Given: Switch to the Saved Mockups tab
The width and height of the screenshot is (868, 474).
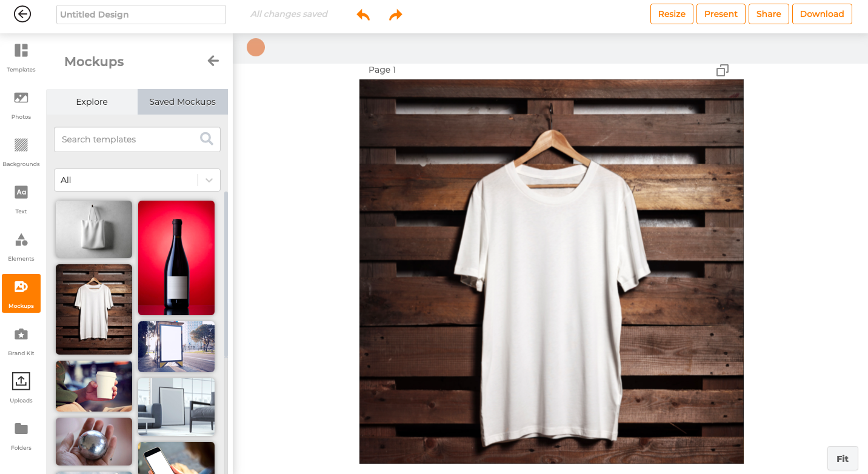Looking at the screenshot, I should (182, 102).
